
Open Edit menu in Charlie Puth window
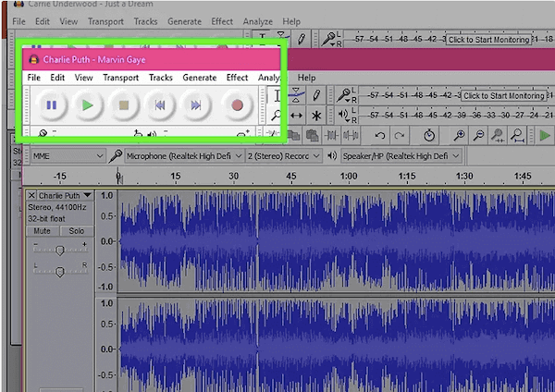click(57, 78)
